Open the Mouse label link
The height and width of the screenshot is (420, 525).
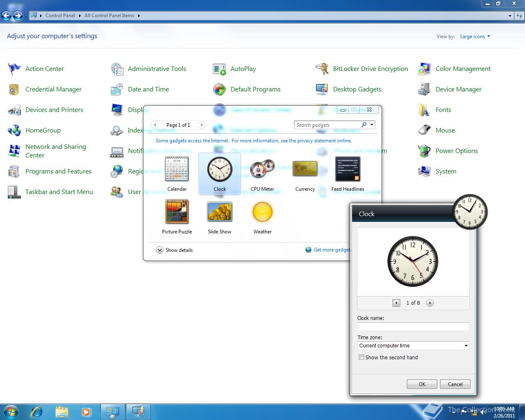[445, 130]
